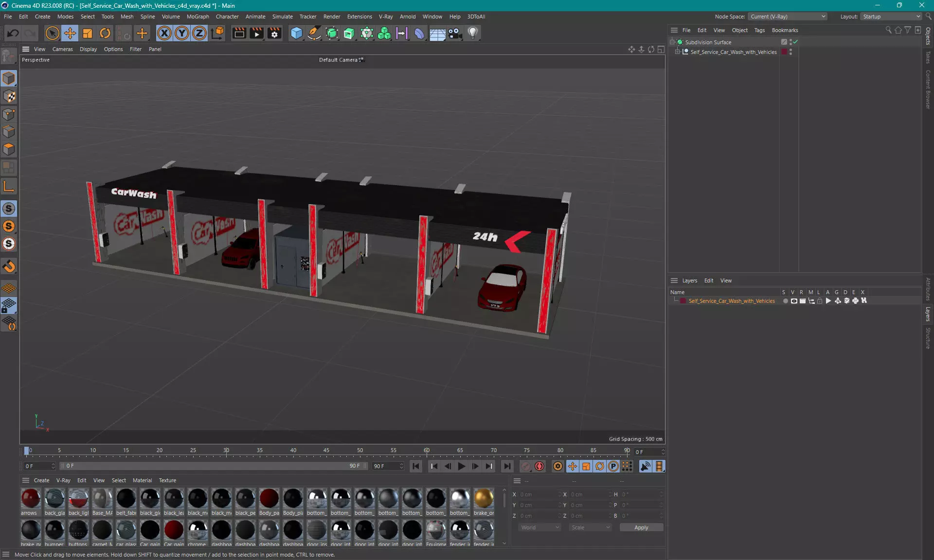Enable Axis mode in left sidebar

point(9,186)
